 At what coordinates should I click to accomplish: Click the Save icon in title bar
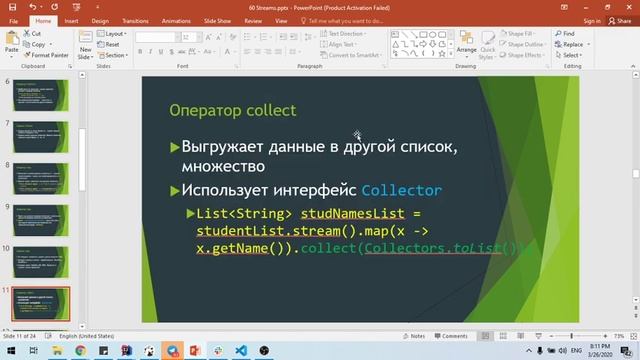(x=13, y=7)
